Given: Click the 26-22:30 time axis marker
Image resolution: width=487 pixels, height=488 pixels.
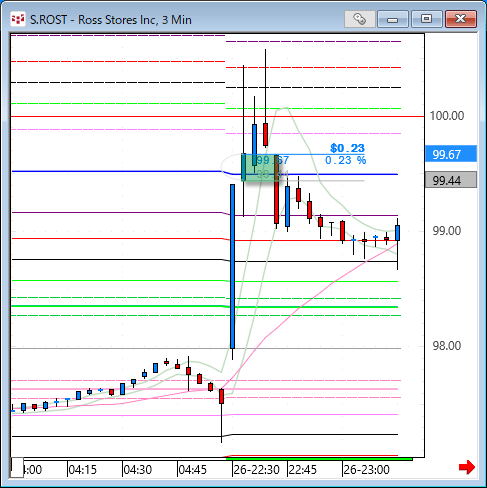Looking at the screenshot, I should coord(256,470).
